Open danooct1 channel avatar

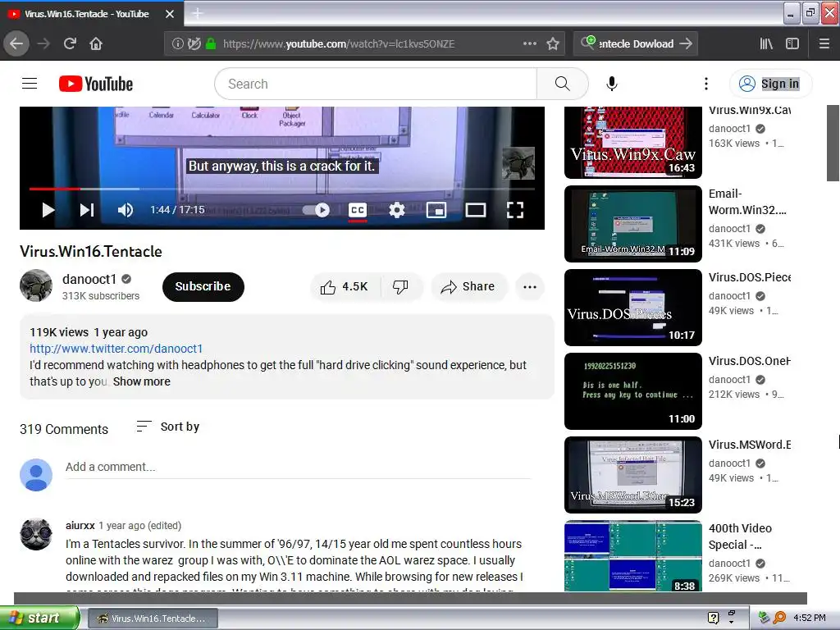point(36,285)
